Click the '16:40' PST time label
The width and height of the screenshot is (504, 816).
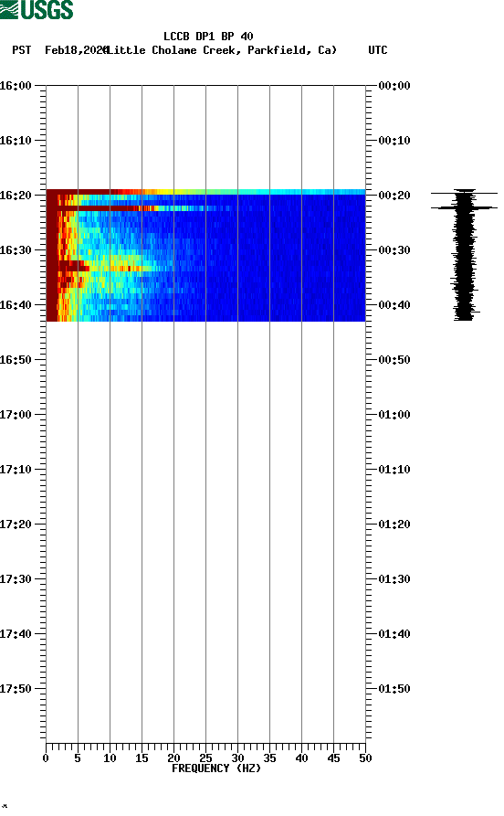coord(16,305)
